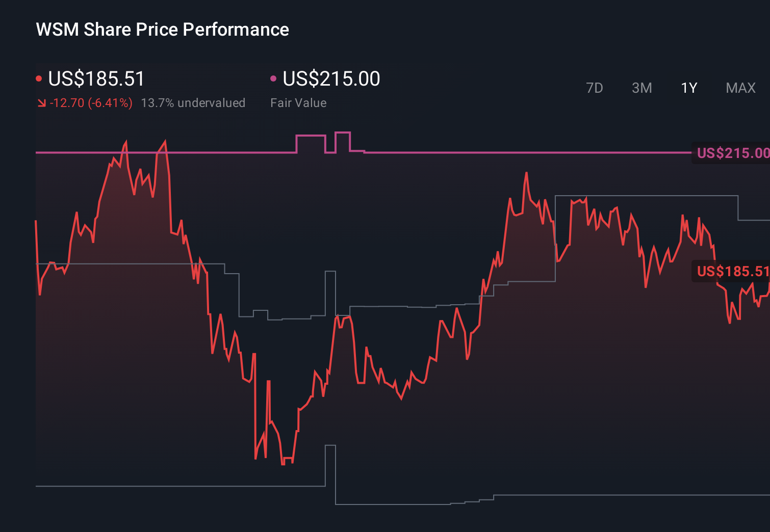This screenshot has height=532, width=770.
Task: Click the -12.70 (-6.41%) change text
Action: (90, 102)
